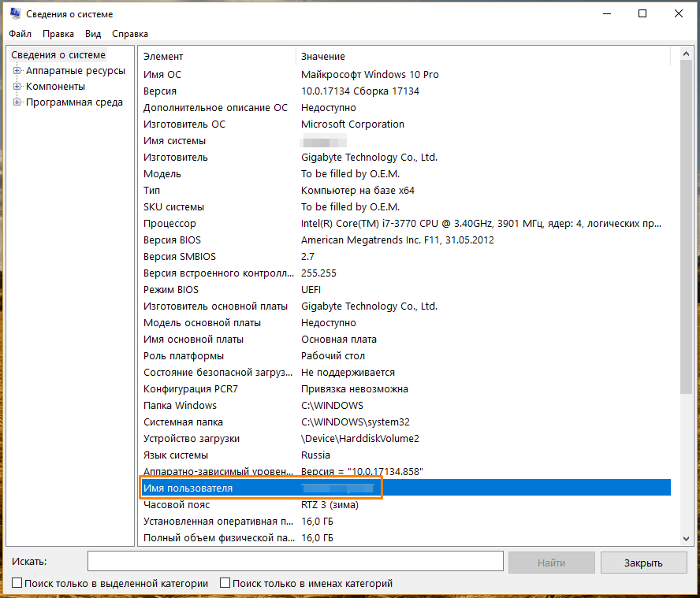The height and width of the screenshot is (598, 700).
Task: Click the vertical scrollbar thumb
Action: tap(686, 227)
